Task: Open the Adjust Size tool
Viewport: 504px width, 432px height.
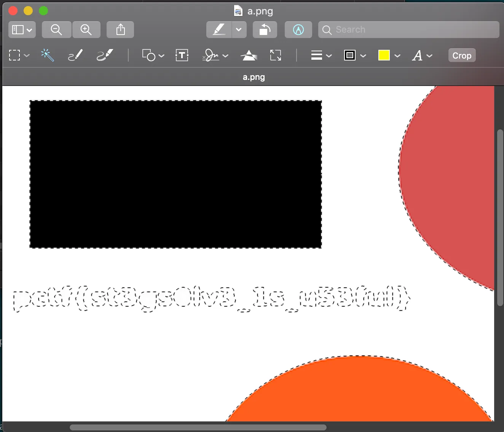Action: click(x=276, y=55)
